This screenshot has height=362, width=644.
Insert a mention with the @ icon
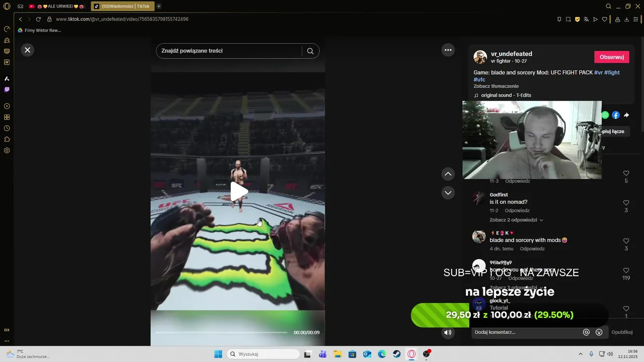click(586, 332)
